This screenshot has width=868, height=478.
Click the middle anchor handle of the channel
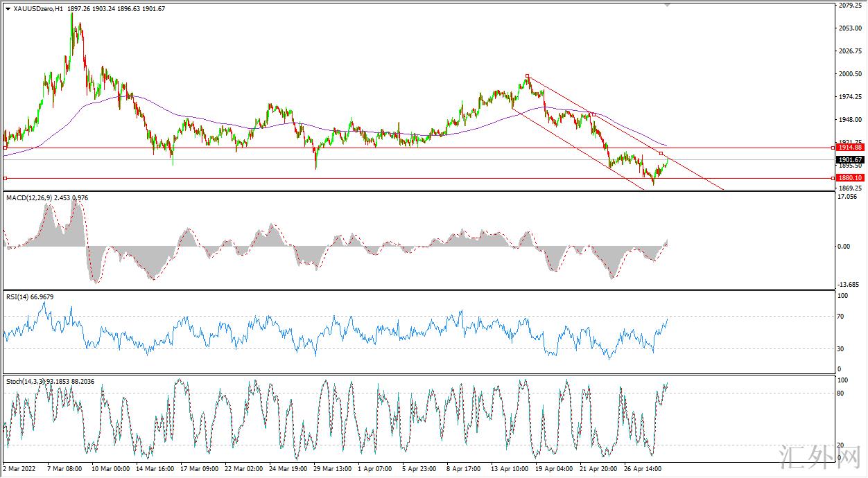tap(594, 114)
